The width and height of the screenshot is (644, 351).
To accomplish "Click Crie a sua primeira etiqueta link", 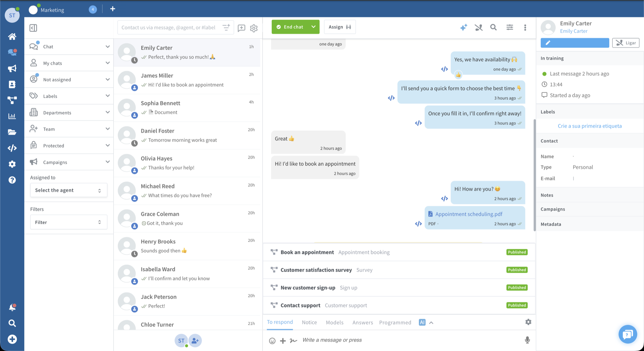I will [590, 126].
